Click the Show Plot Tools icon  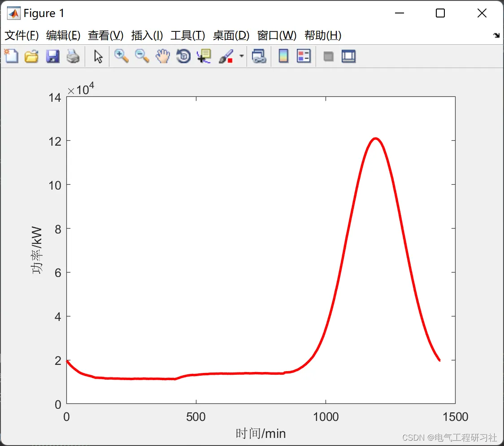(x=348, y=56)
